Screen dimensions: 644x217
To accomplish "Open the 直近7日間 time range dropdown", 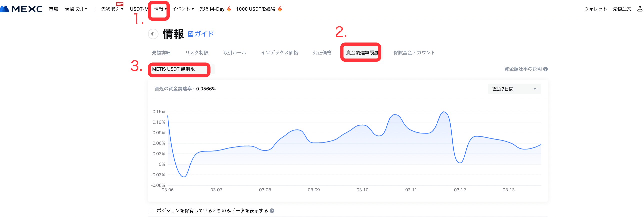I will (x=514, y=89).
